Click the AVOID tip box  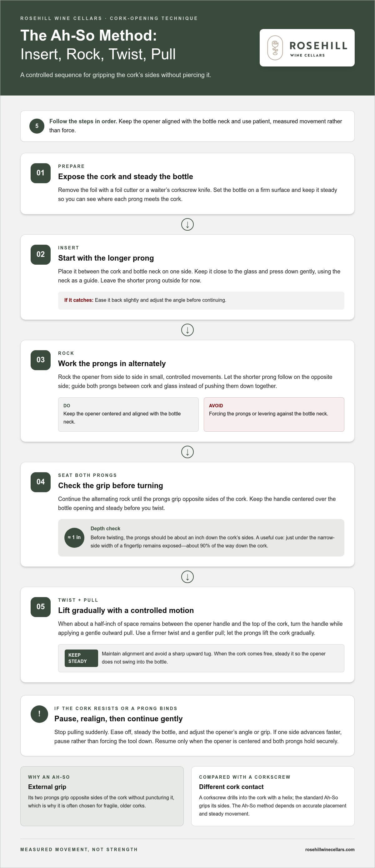274,414
